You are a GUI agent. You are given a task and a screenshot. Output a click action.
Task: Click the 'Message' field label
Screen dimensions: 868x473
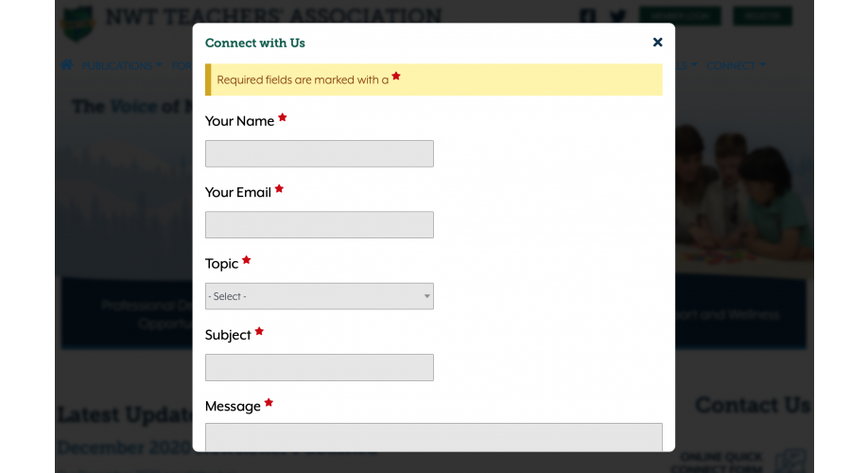(x=233, y=407)
